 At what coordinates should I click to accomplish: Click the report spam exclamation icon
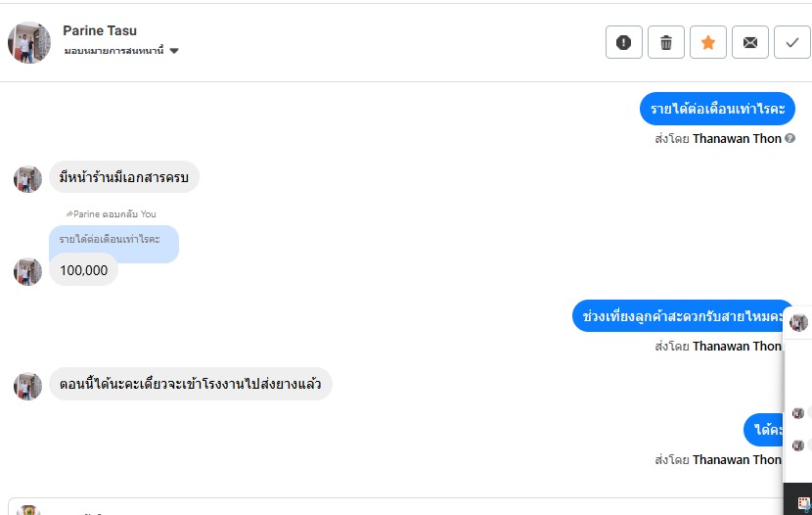click(x=624, y=42)
